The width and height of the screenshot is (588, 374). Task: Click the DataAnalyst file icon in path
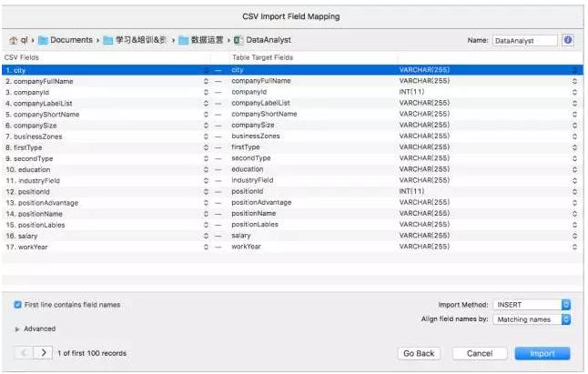238,40
